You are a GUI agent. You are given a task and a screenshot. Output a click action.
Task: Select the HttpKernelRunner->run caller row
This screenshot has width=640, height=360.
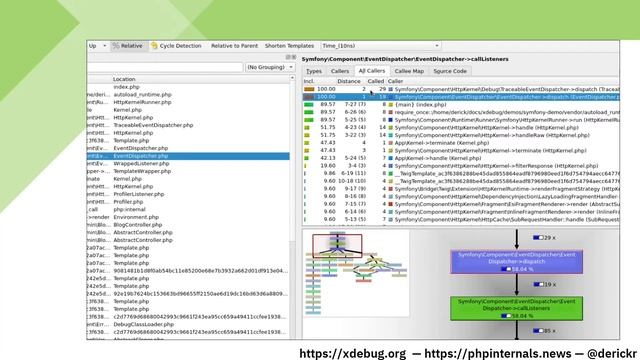461,120
